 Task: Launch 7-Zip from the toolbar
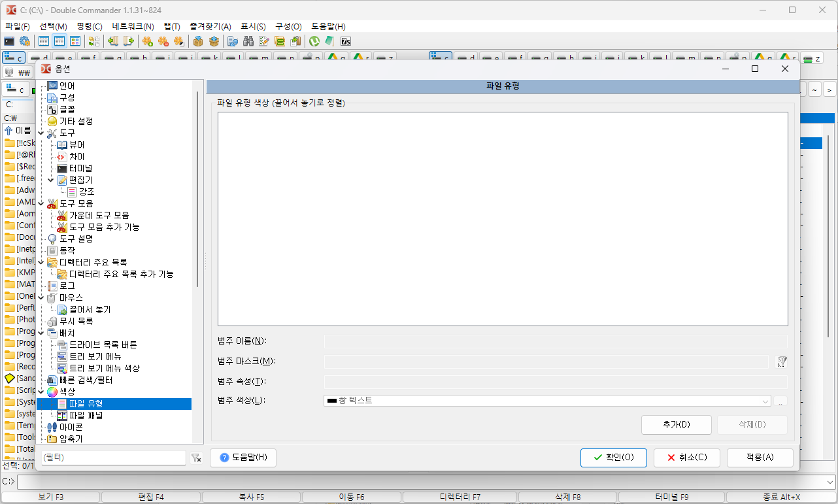pyautogui.click(x=346, y=41)
